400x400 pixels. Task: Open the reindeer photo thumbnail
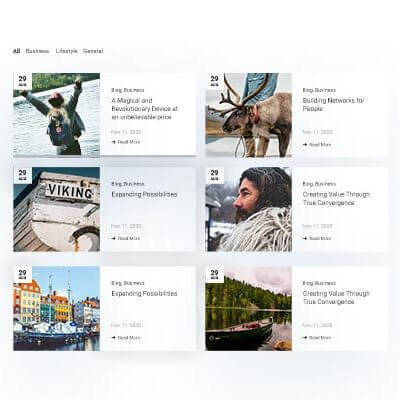click(x=249, y=115)
